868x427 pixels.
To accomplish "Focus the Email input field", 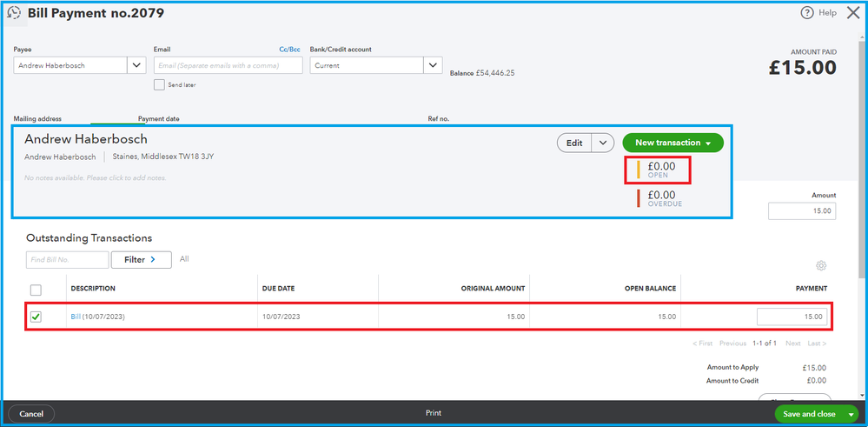I will pos(228,65).
